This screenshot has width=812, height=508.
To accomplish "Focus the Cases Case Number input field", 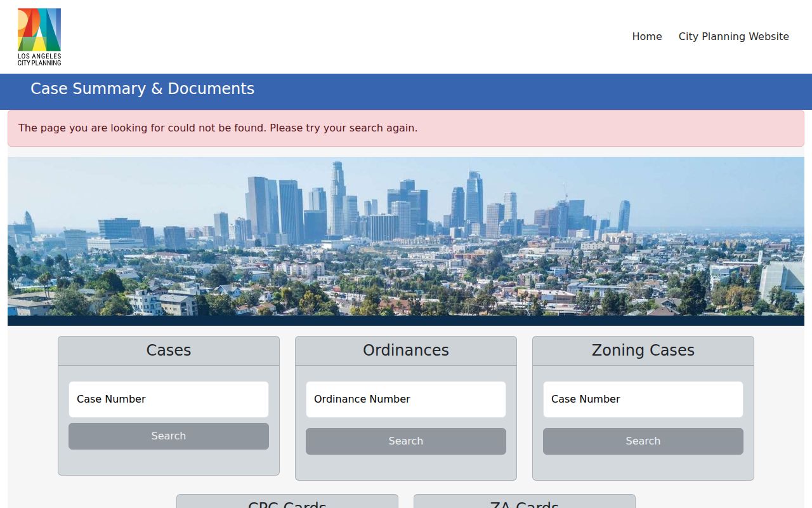I will click(169, 399).
